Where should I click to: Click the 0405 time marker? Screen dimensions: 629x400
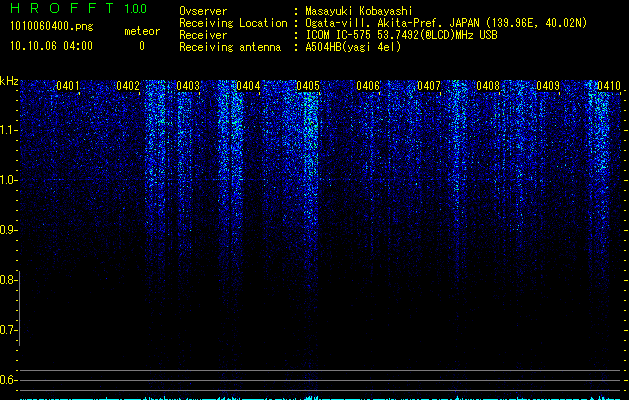pyautogui.click(x=308, y=86)
